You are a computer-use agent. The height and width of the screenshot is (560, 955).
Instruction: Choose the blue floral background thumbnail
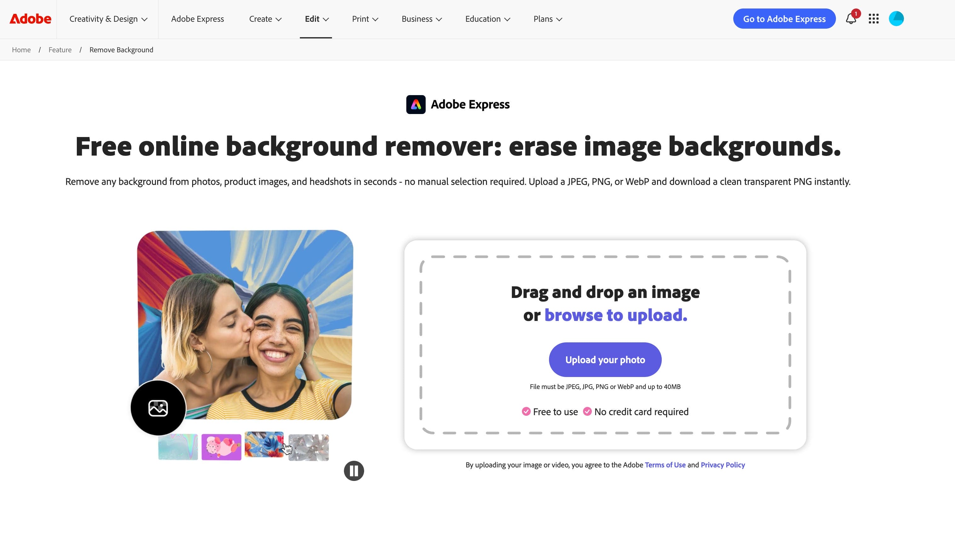(x=264, y=444)
